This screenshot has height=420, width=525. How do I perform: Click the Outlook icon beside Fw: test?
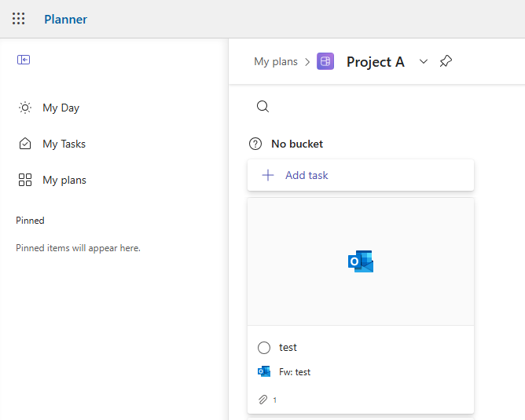coord(264,371)
